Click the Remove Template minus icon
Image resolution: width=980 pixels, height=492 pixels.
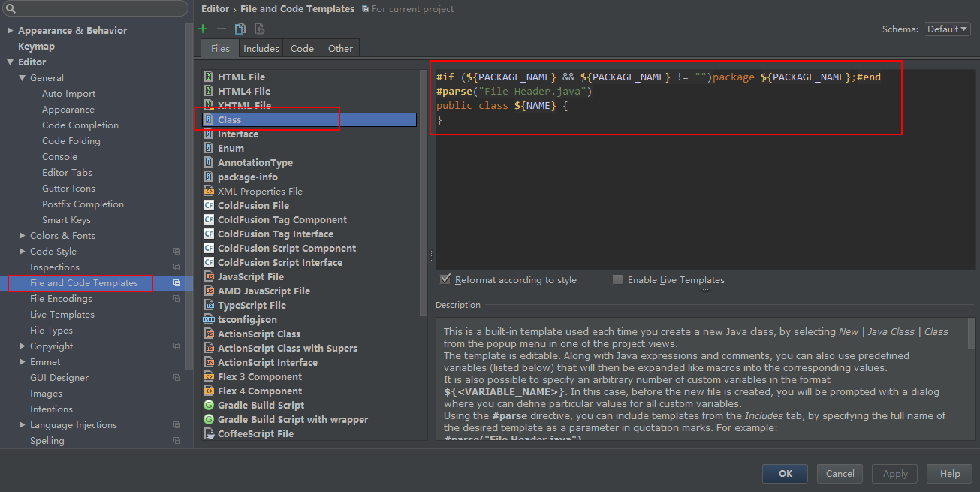click(221, 29)
